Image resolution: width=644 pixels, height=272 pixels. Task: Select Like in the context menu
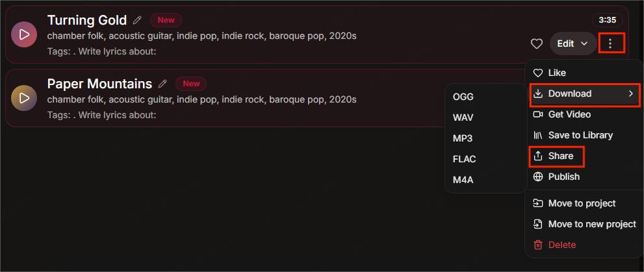(556, 73)
